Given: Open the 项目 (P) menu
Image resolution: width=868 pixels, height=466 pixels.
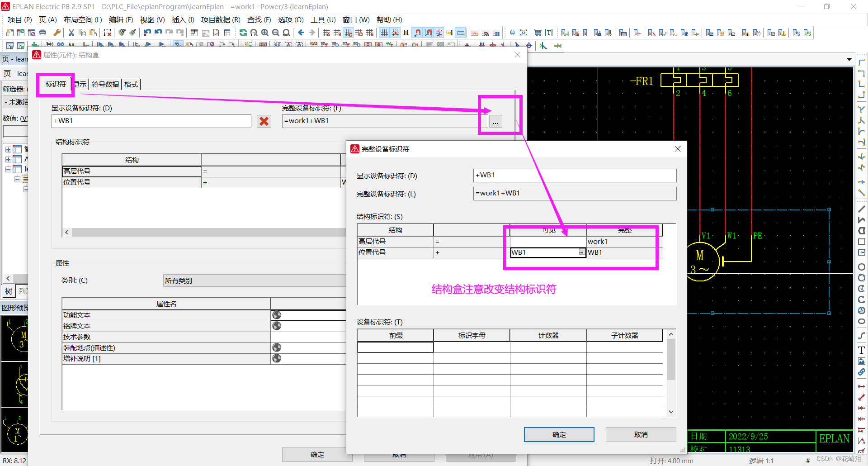Looking at the screenshot, I should (20, 19).
